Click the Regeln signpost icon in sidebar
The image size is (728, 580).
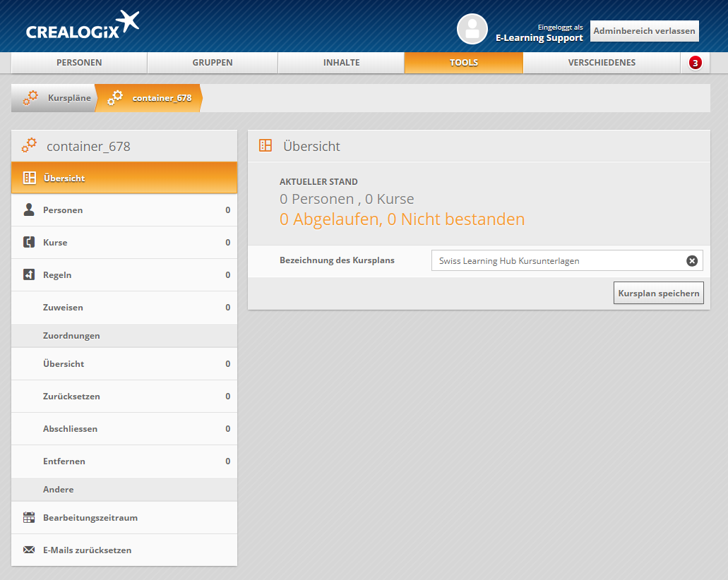pyautogui.click(x=29, y=275)
